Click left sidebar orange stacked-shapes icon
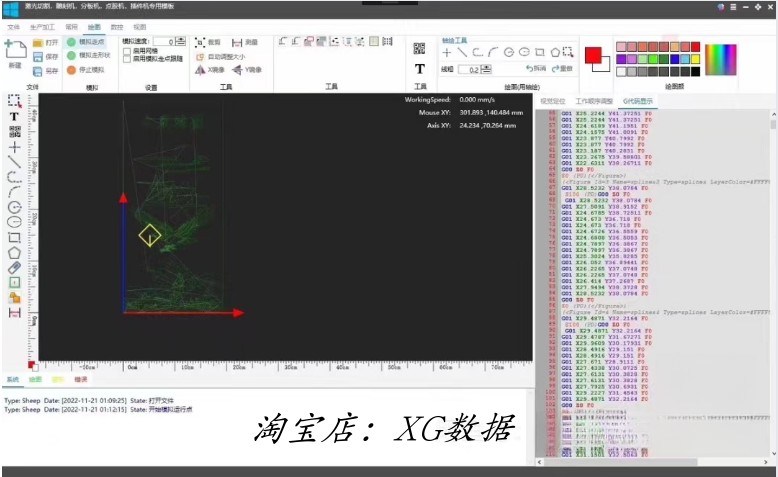This screenshot has width=778, height=477. coord(14,298)
